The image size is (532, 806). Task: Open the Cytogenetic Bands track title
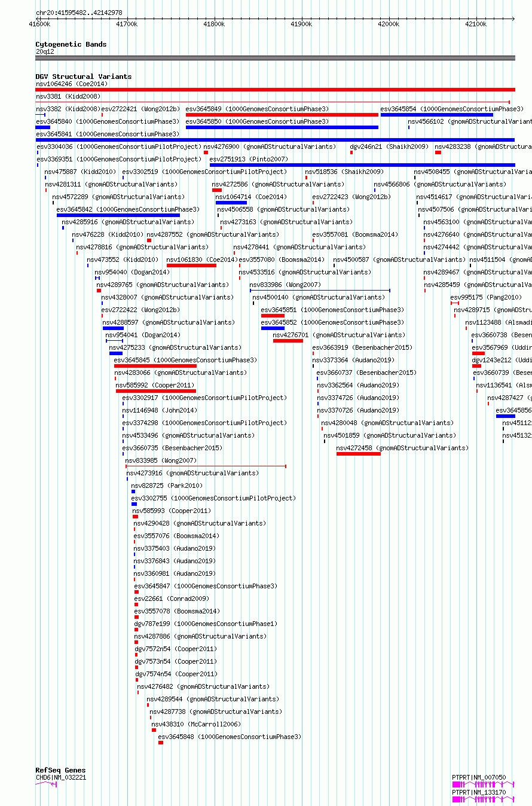[71, 44]
